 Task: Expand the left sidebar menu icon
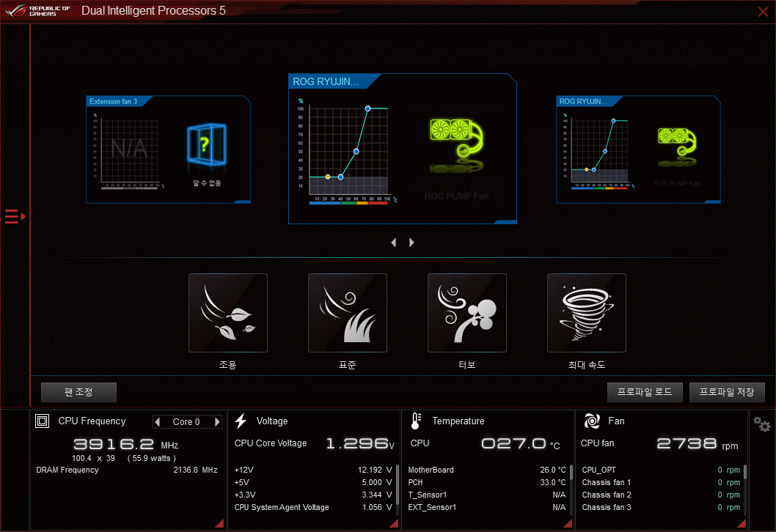(x=15, y=217)
